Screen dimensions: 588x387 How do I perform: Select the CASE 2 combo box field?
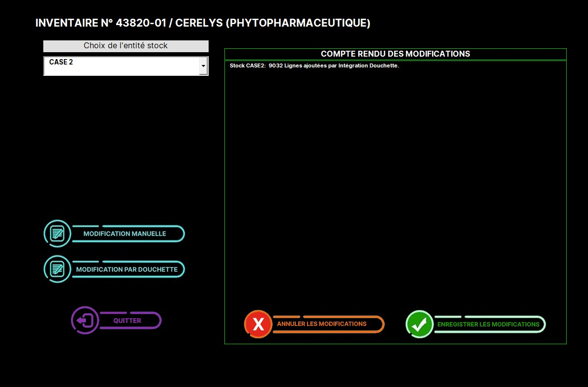point(121,65)
